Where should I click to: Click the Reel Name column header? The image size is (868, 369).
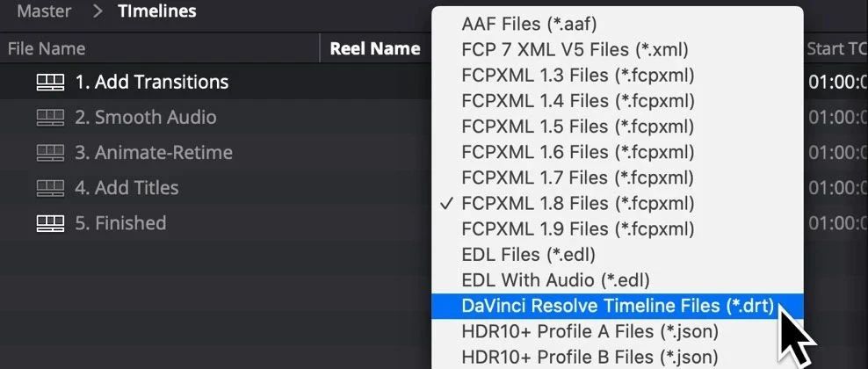(x=375, y=49)
